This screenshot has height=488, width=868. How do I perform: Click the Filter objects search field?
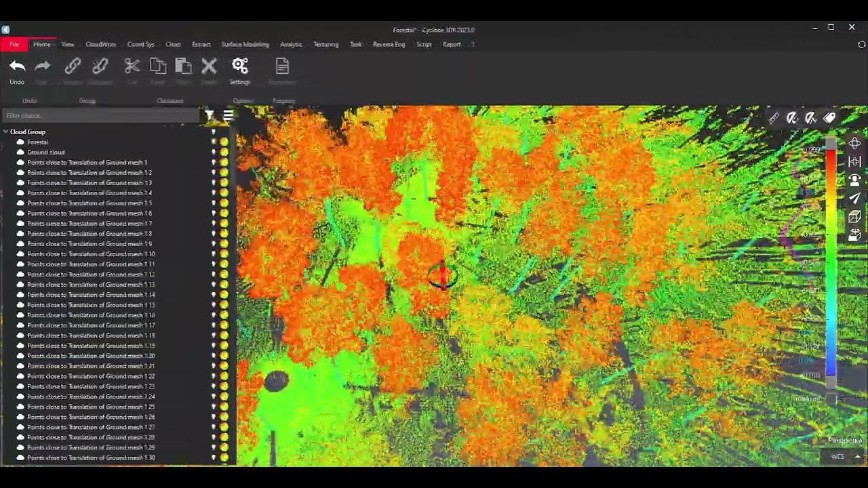(101, 116)
